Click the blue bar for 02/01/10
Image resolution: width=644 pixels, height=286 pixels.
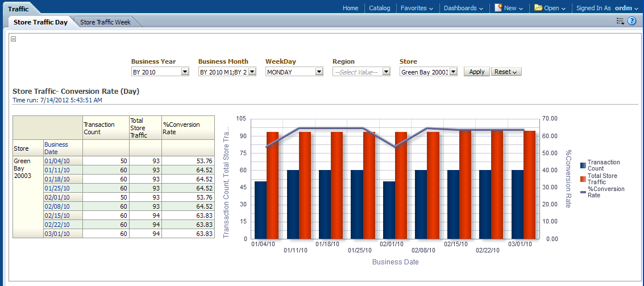click(x=389, y=210)
